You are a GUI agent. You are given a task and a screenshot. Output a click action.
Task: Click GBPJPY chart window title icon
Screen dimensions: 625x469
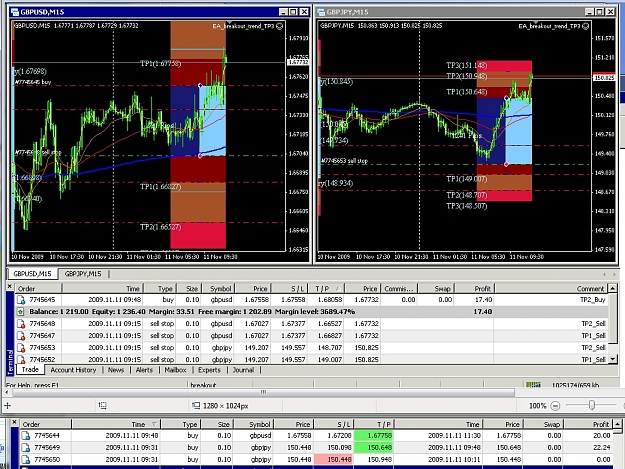[321, 12]
